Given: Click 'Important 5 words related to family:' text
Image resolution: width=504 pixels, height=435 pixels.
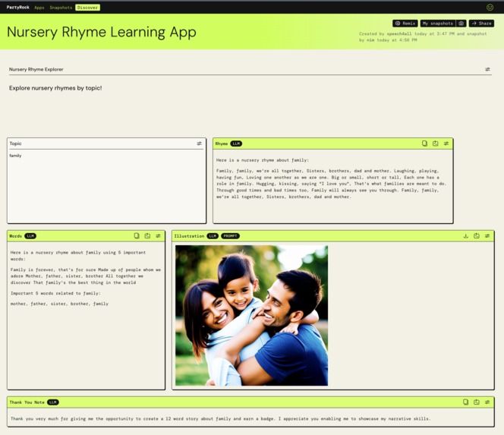Looking at the screenshot, I should [55, 293].
